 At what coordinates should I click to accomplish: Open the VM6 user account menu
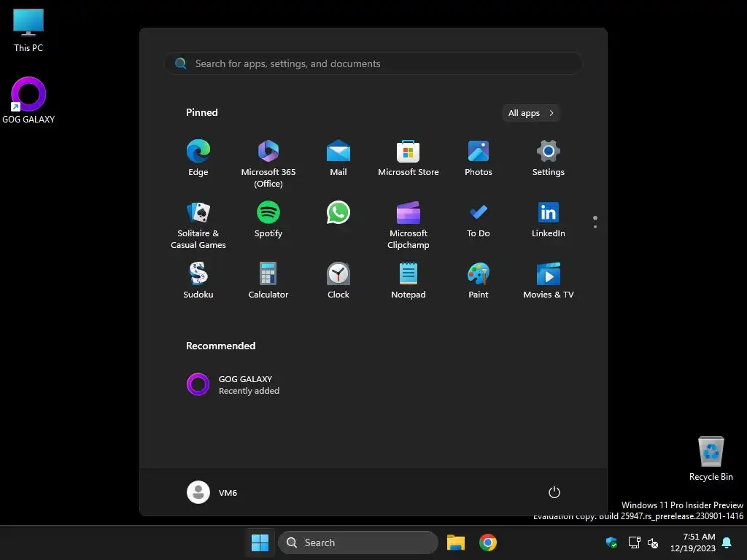[212, 492]
